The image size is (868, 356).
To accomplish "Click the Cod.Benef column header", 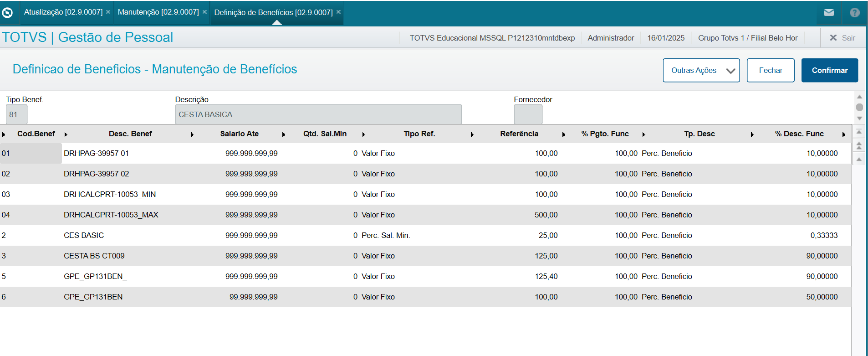I will 36,134.
